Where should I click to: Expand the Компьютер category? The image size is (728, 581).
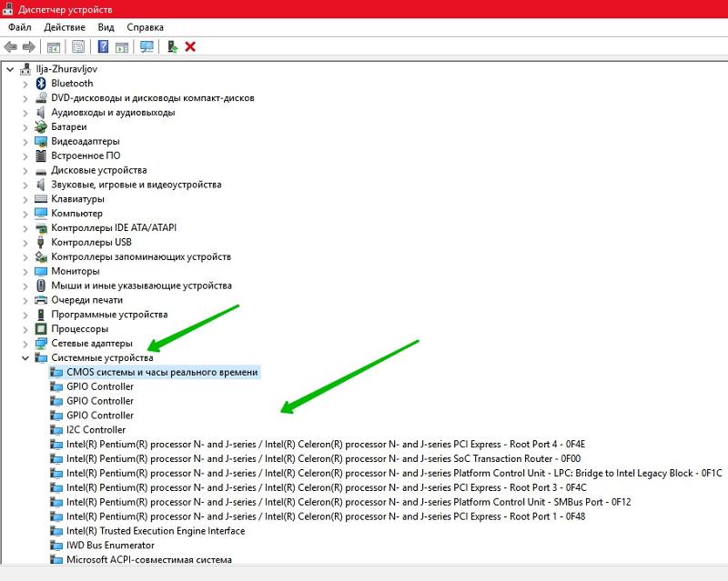(25, 214)
